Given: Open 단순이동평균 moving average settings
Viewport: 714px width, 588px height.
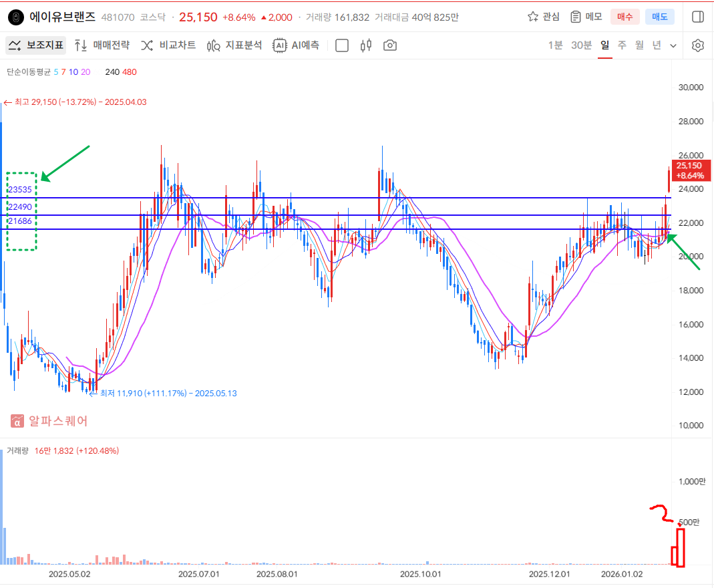Looking at the screenshot, I should [27, 71].
